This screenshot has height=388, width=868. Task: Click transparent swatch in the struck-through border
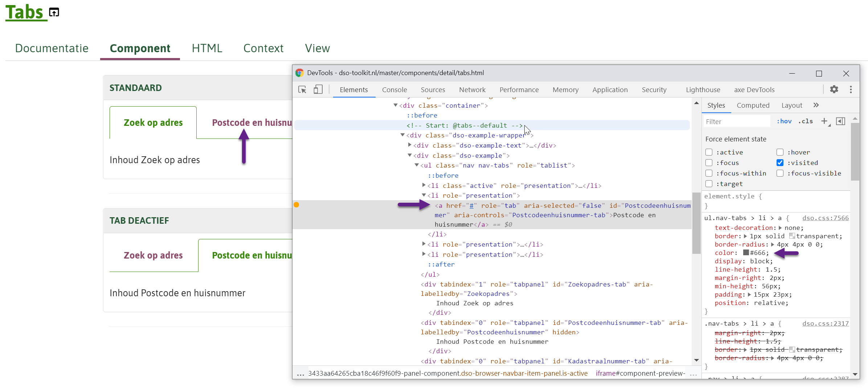coord(792,350)
